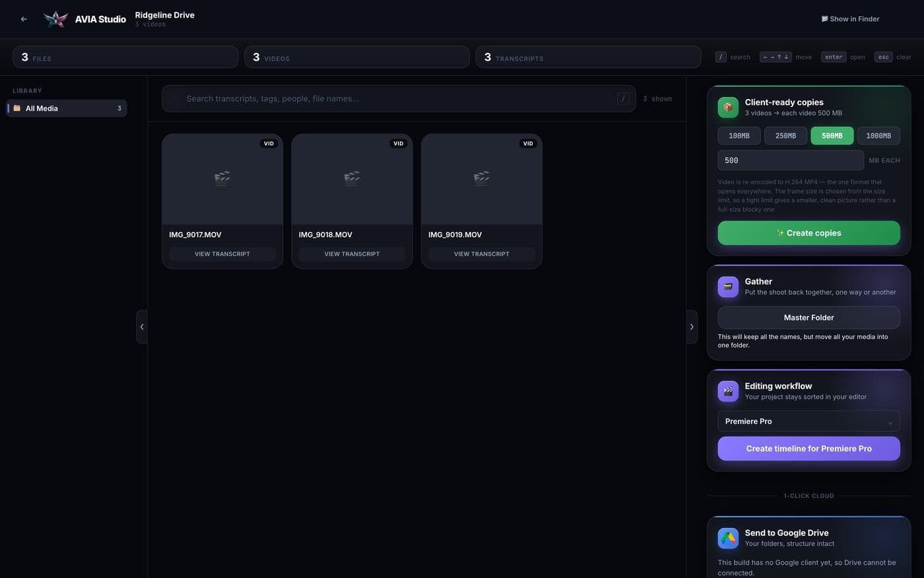
Task: Click Create timeline for Premiere Pro
Action: (808, 449)
